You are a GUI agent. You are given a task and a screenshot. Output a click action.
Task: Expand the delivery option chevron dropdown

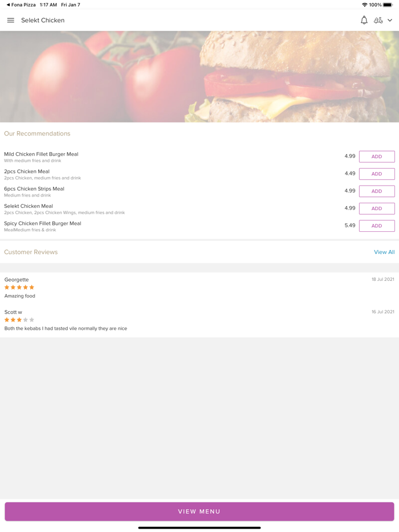390,21
